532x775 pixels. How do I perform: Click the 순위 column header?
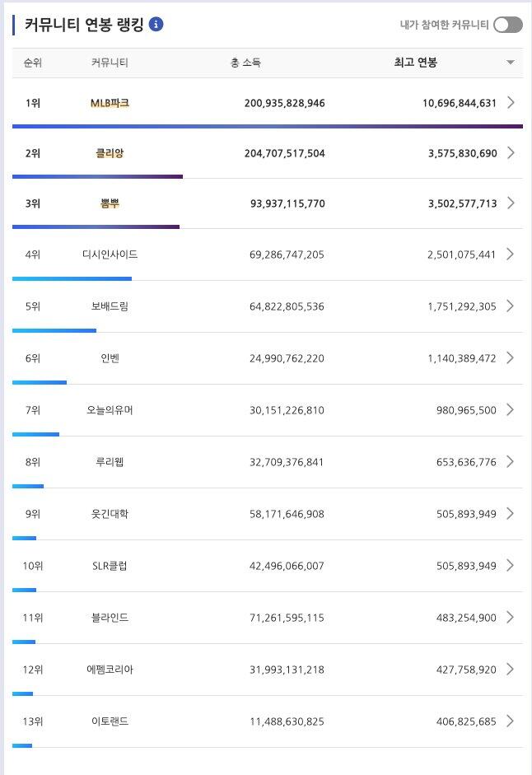pyautogui.click(x=33, y=63)
